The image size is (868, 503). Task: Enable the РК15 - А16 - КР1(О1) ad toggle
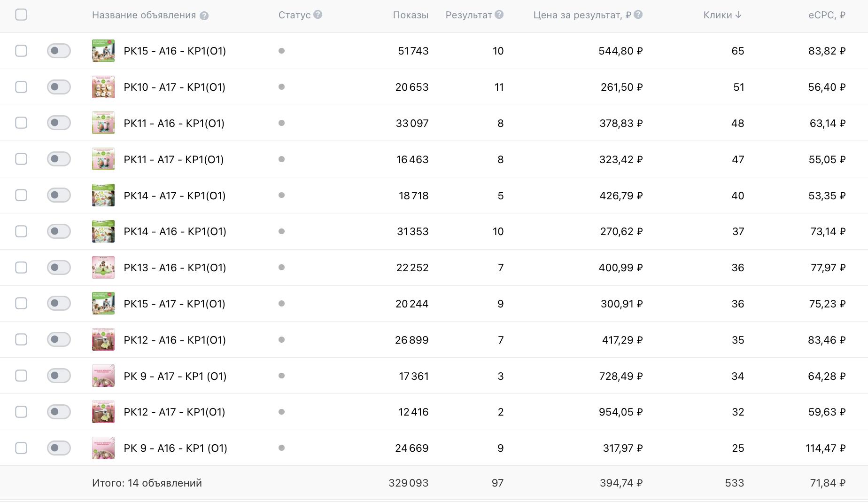click(x=59, y=51)
